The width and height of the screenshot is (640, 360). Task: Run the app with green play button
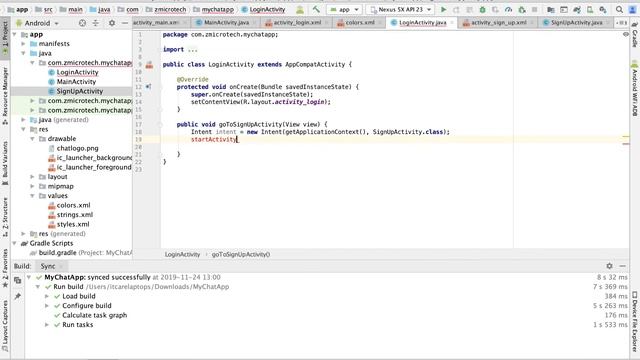(444, 9)
